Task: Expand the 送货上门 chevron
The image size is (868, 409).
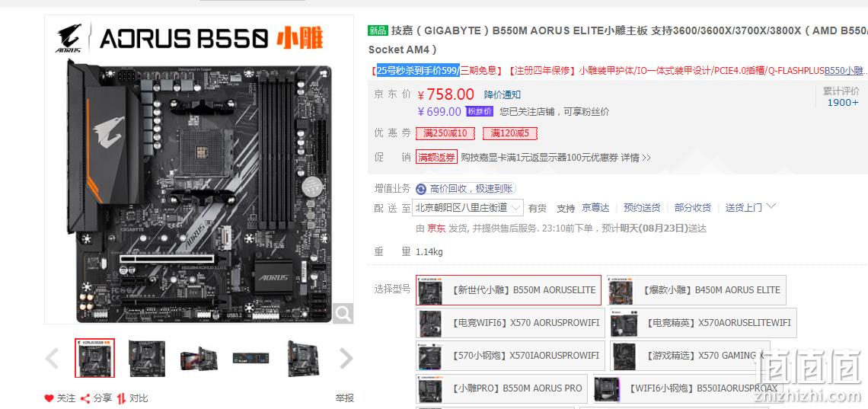Action: [771, 206]
